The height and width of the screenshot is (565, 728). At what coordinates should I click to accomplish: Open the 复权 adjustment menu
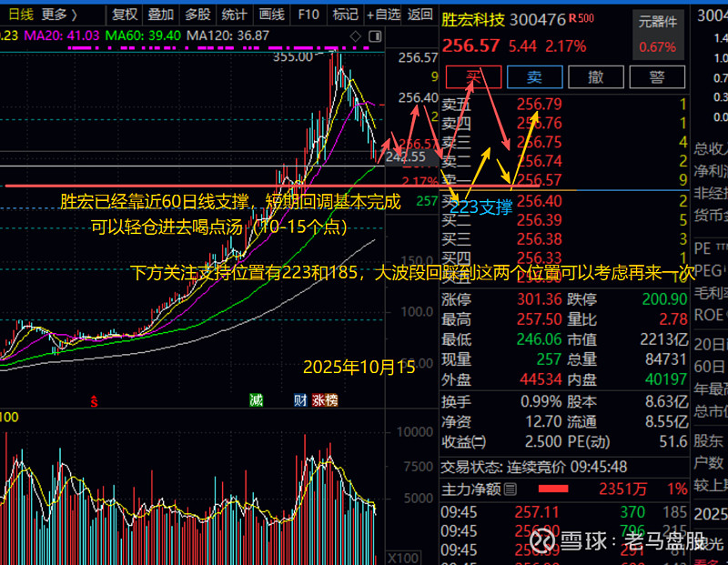coord(125,15)
